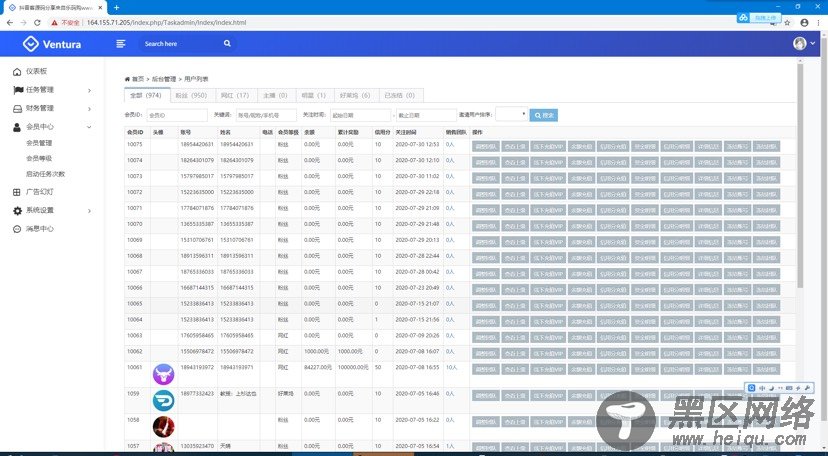This screenshot has height=456, width=828.
Task: Switch to the 好莱坞 (6) tab
Action: coord(356,96)
